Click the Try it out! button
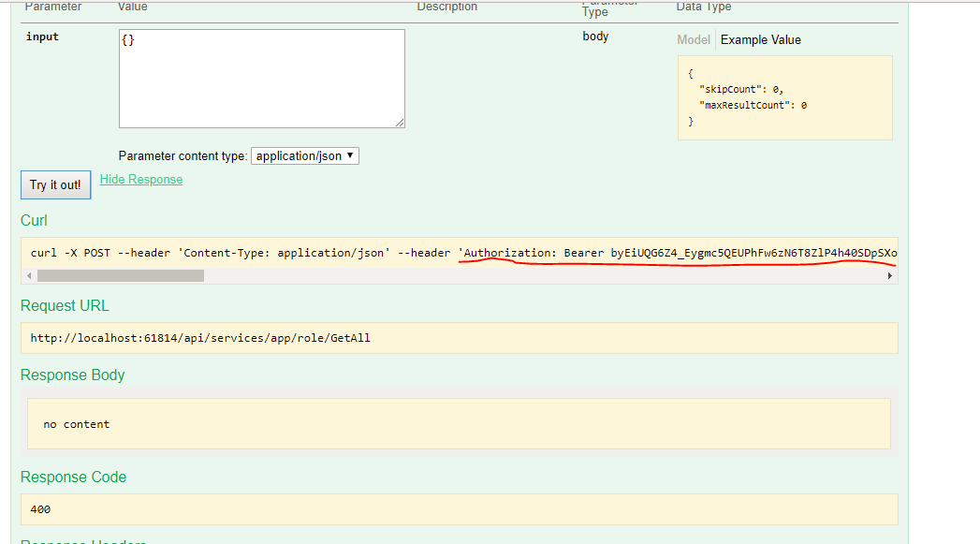The image size is (980, 544). (x=54, y=184)
